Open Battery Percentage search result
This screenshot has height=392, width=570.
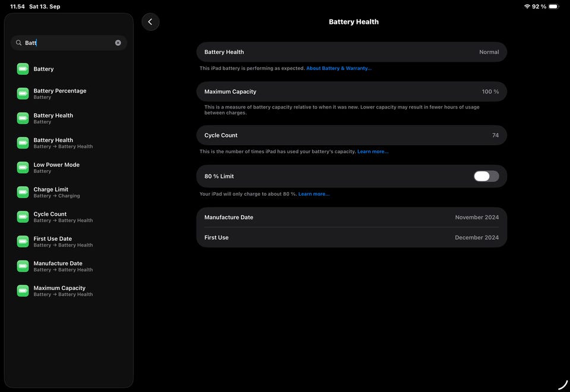click(59, 94)
